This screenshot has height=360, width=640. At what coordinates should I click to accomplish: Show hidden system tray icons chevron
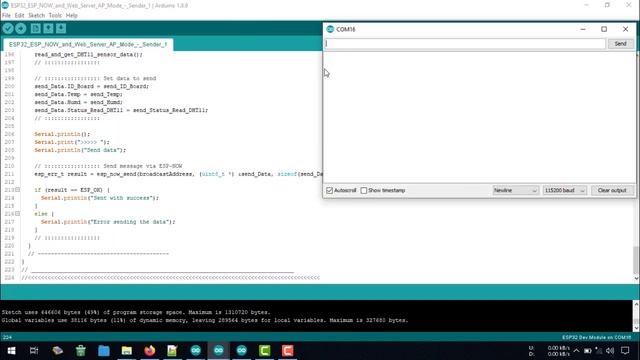(576, 351)
